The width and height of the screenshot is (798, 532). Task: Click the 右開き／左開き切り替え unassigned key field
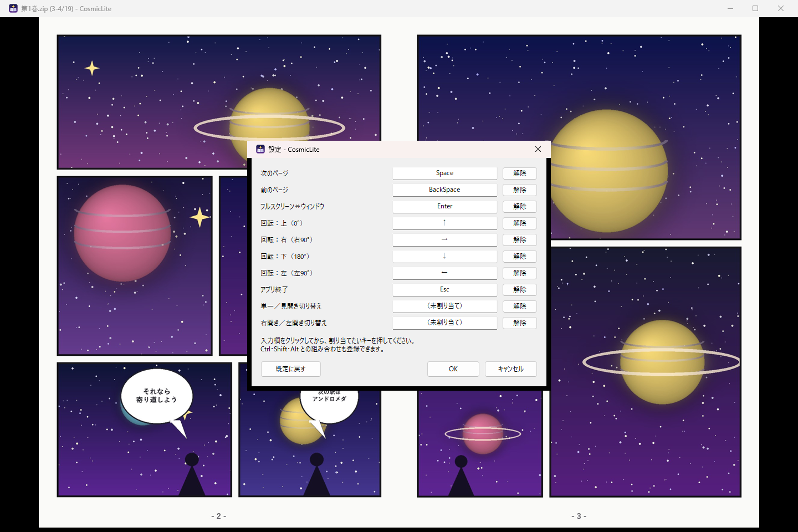(x=444, y=323)
